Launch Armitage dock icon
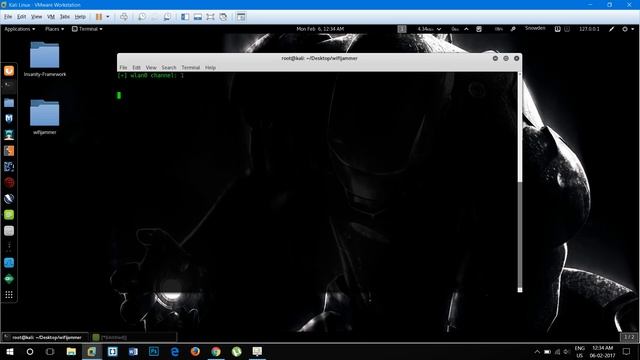The height and width of the screenshot is (360, 640). (9, 135)
